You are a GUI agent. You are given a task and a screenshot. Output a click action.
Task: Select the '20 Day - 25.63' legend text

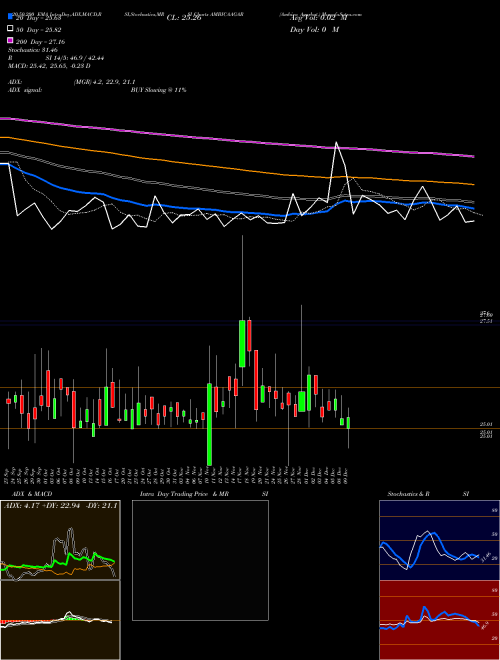(x=39, y=18)
